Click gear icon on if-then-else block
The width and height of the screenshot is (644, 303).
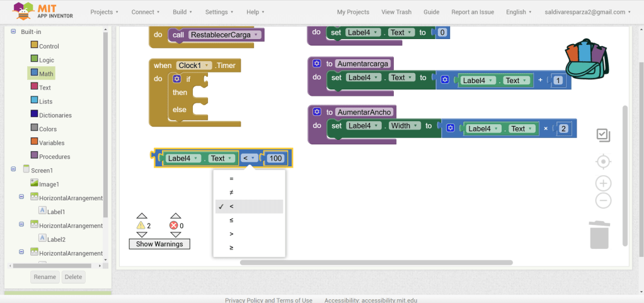(177, 79)
